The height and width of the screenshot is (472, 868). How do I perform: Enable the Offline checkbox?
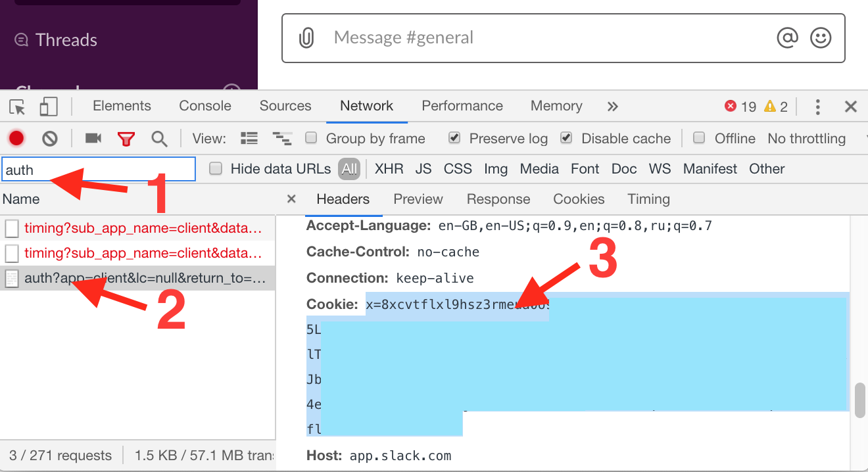[x=700, y=138]
